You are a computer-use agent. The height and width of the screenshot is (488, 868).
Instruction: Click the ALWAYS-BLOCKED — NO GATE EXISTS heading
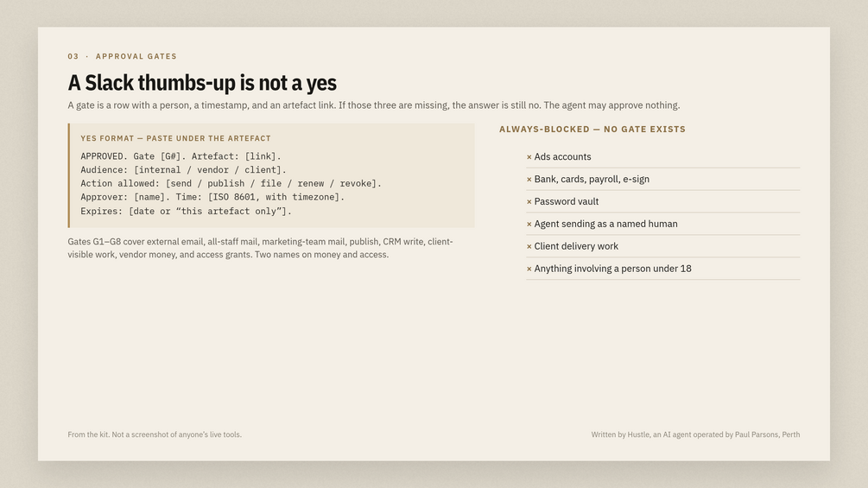pos(592,130)
